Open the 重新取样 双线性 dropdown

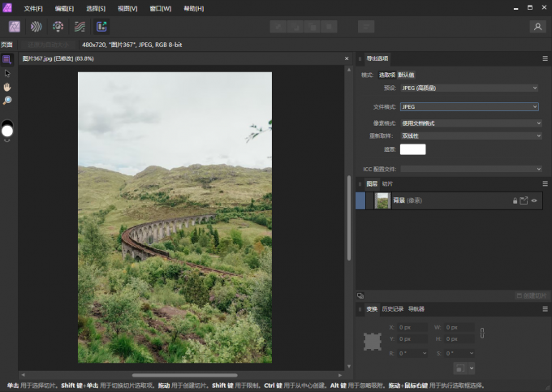coord(471,136)
